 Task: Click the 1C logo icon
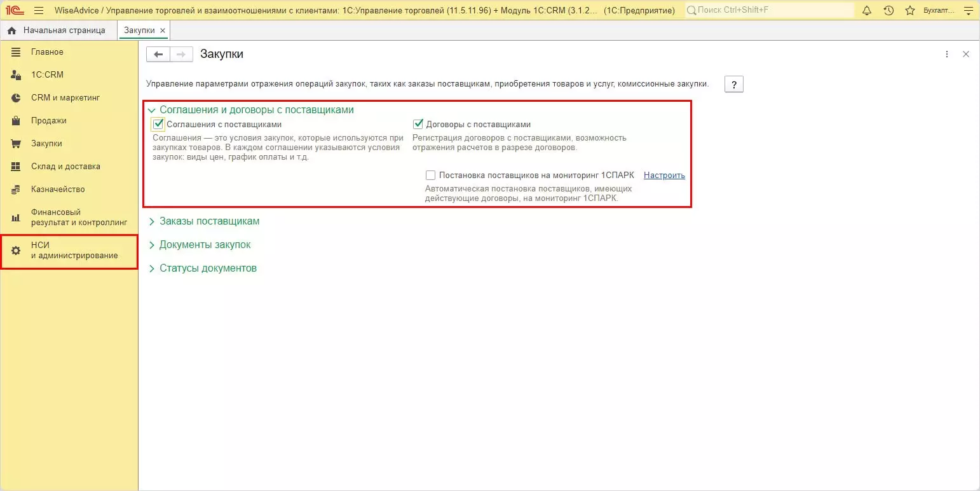(x=15, y=10)
